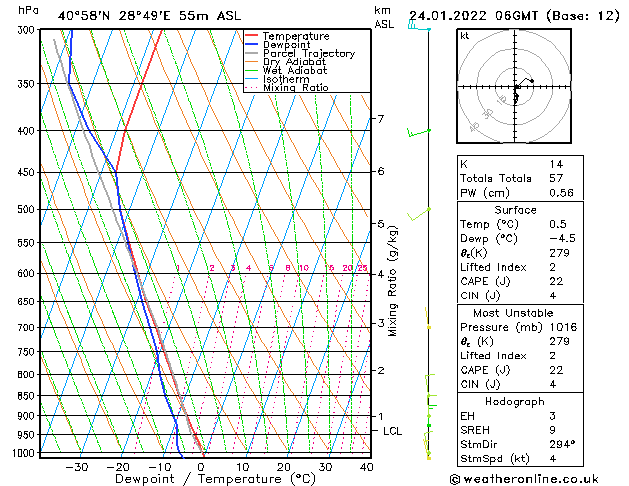The width and height of the screenshot is (629, 486).
Task: Click the Most Unstable section header
Action: tap(515, 312)
